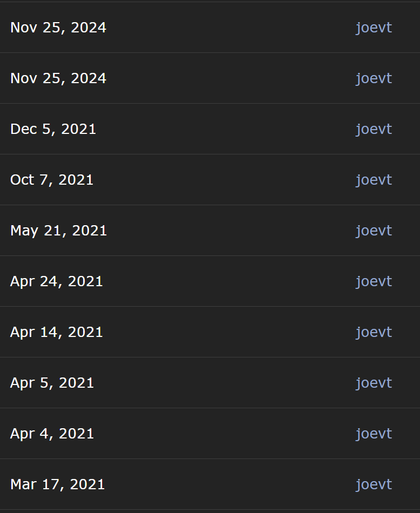Click joevt link beside Oct 7, 2021
This screenshot has width=420, height=513.
(374, 180)
